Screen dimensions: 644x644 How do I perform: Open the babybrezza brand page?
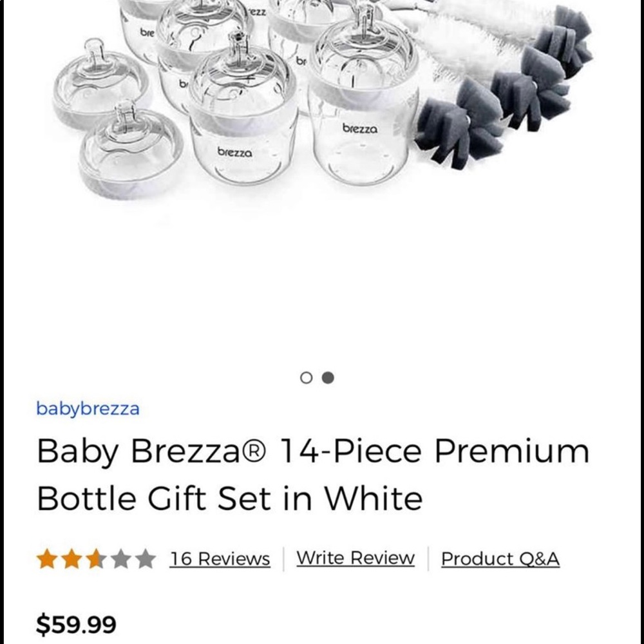point(88,408)
